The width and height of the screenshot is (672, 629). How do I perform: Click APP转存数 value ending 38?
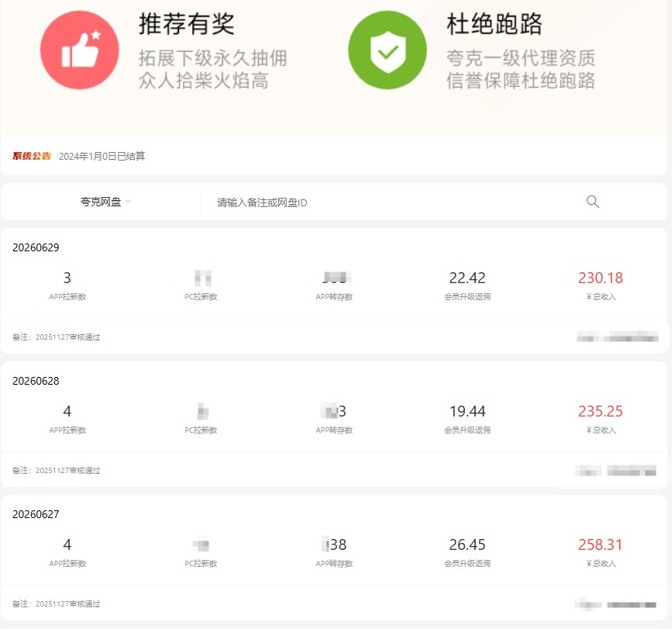click(334, 544)
